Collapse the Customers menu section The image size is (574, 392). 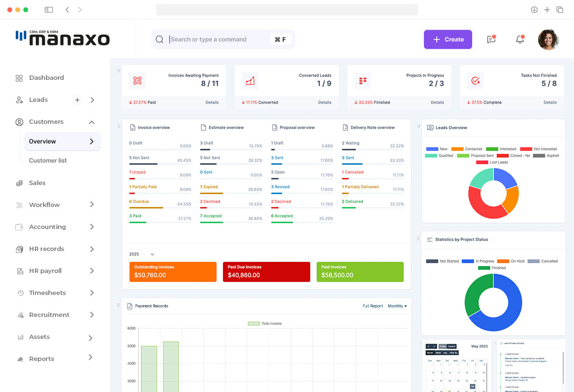coord(91,122)
